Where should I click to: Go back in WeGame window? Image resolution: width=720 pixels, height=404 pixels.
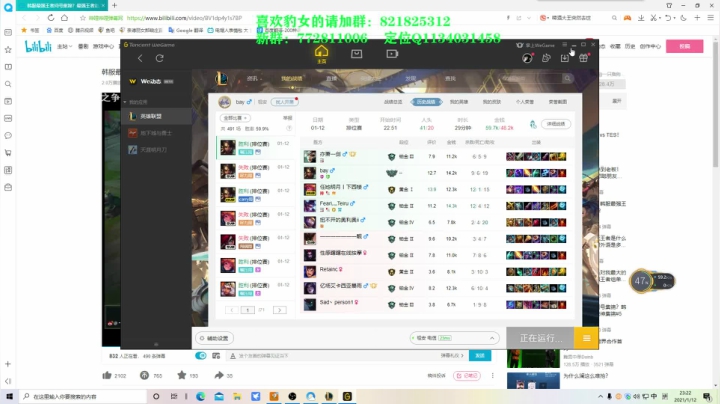click(x=140, y=58)
